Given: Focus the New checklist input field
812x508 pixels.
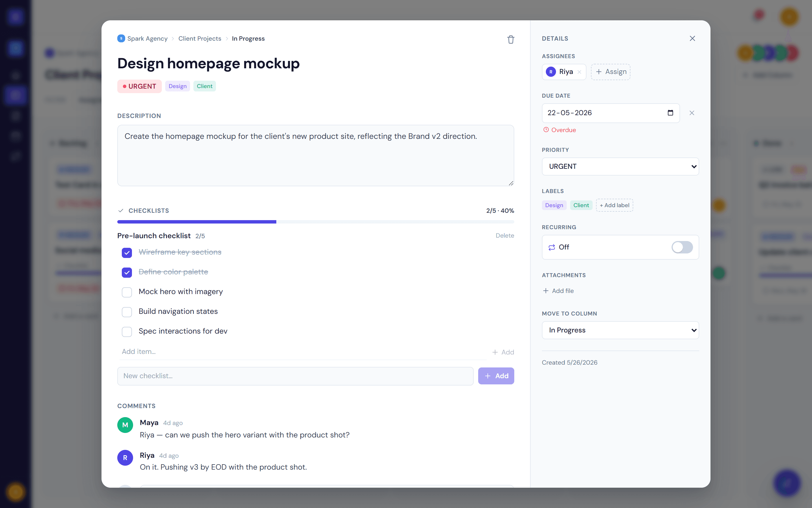Looking at the screenshot, I should click(295, 376).
